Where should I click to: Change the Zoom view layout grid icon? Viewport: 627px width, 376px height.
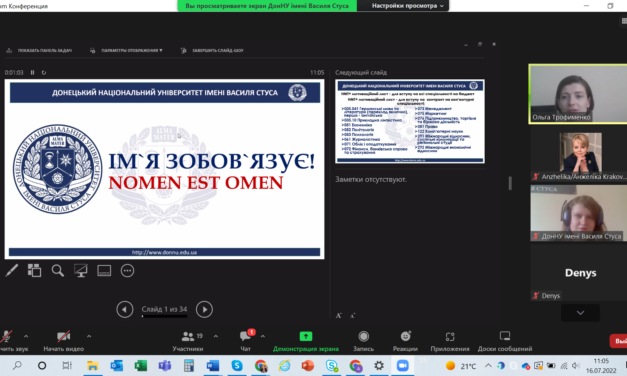coord(624,21)
